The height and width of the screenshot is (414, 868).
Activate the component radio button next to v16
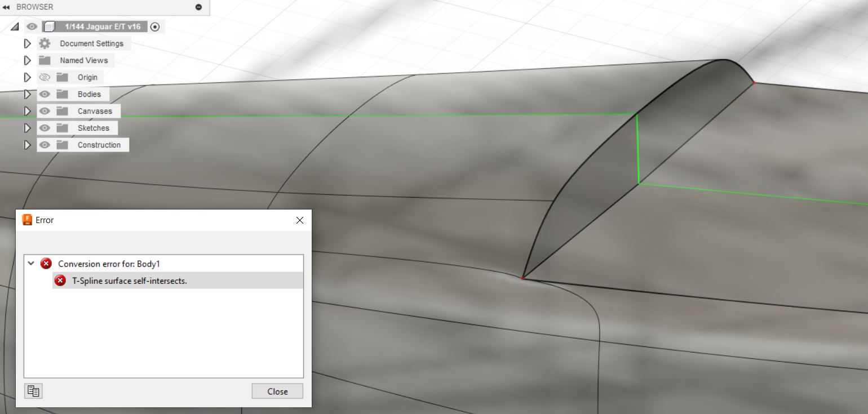pos(156,26)
